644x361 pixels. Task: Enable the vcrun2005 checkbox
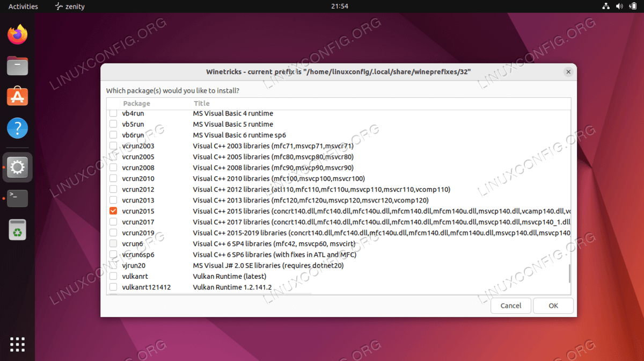(113, 157)
